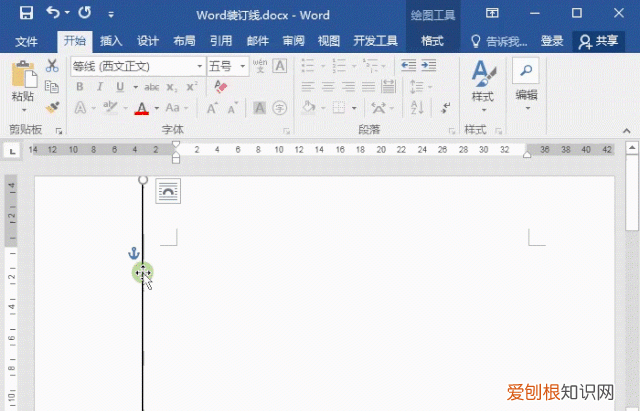Open the Change Case (Aa) dropdown
Viewport: 640px width, 411px height.
[177, 108]
